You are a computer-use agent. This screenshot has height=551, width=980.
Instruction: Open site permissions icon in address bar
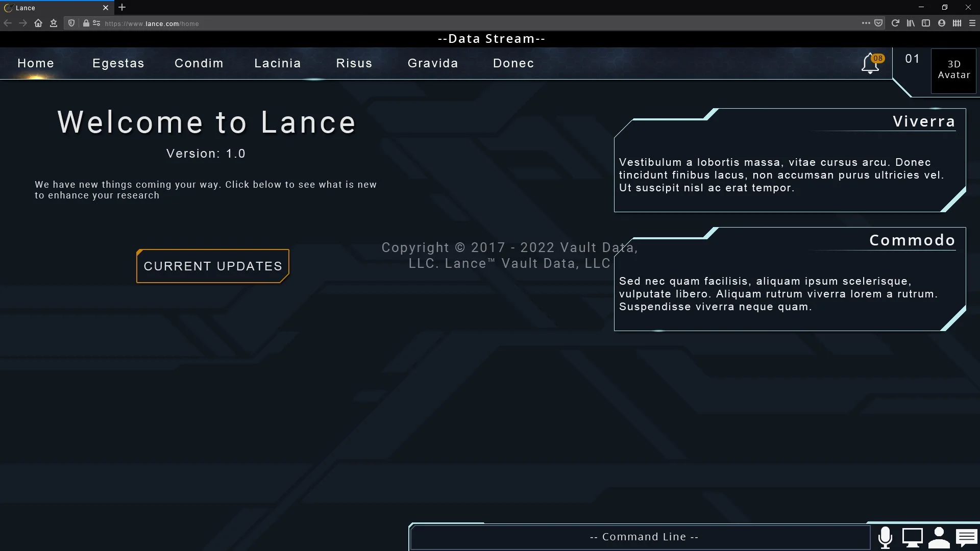click(x=96, y=23)
